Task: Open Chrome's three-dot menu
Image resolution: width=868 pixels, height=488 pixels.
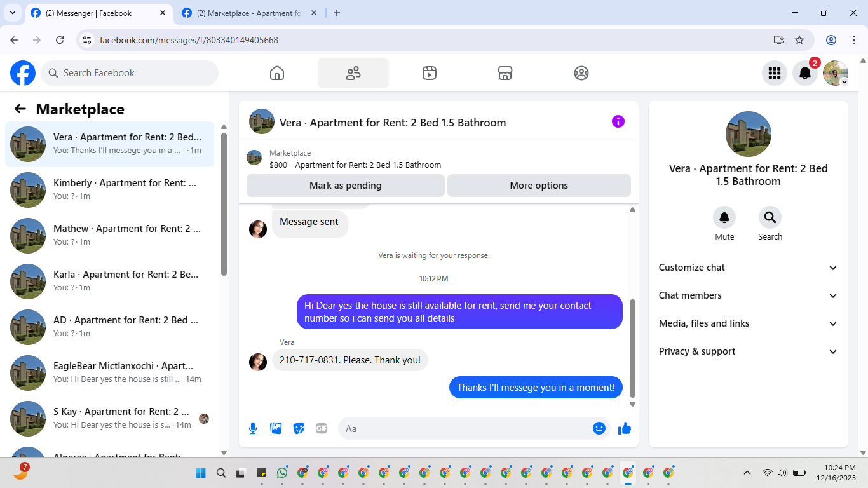Action: tap(854, 40)
